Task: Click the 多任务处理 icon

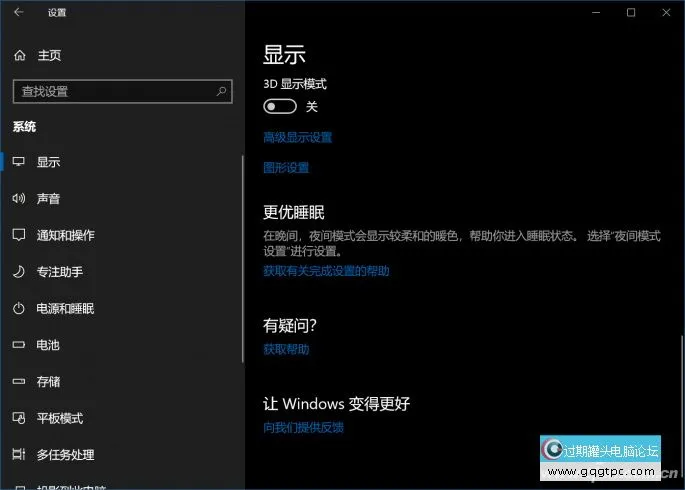Action: click(19, 454)
